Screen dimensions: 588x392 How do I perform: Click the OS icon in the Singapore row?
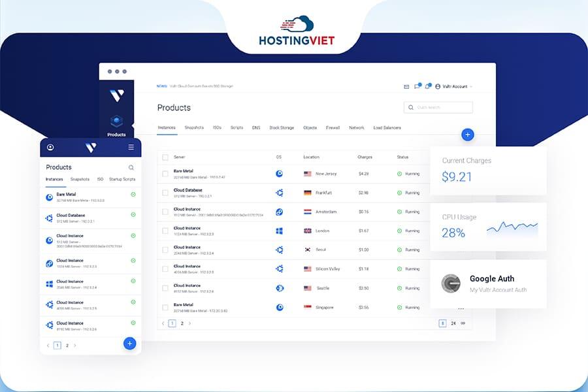pos(280,307)
